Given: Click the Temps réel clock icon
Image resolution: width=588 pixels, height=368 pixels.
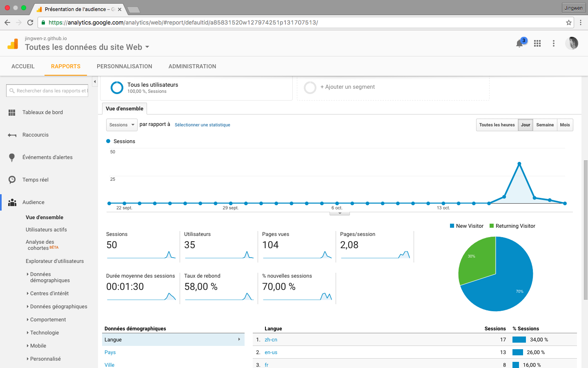Looking at the screenshot, I should (12, 180).
